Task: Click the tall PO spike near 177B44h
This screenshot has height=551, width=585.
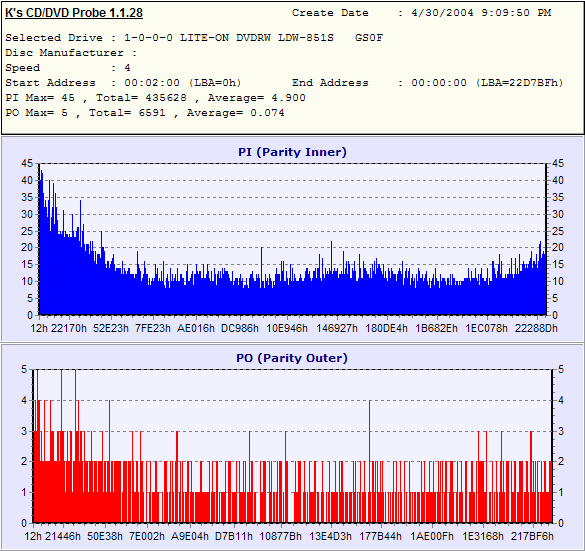Action: pos(369,461)
